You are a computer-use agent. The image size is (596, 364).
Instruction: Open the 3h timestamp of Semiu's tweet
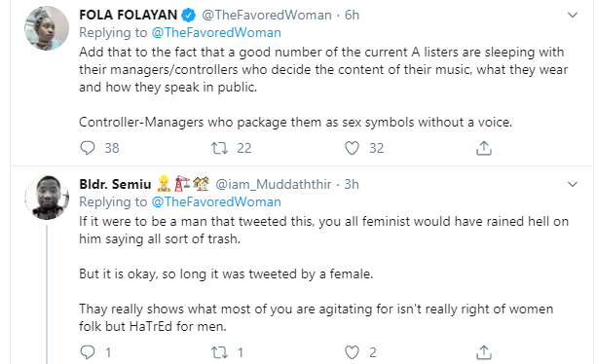[352, 184]
